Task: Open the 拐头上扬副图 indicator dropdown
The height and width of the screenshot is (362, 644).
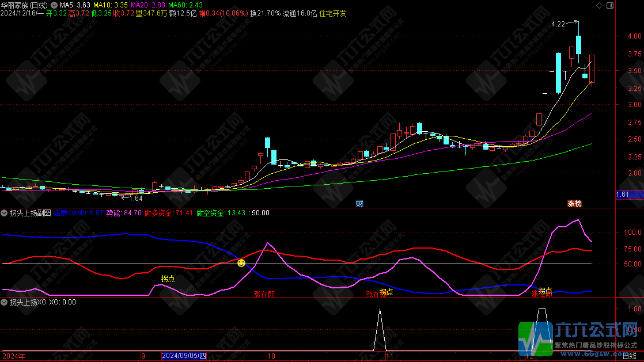Action: point(5,213)
